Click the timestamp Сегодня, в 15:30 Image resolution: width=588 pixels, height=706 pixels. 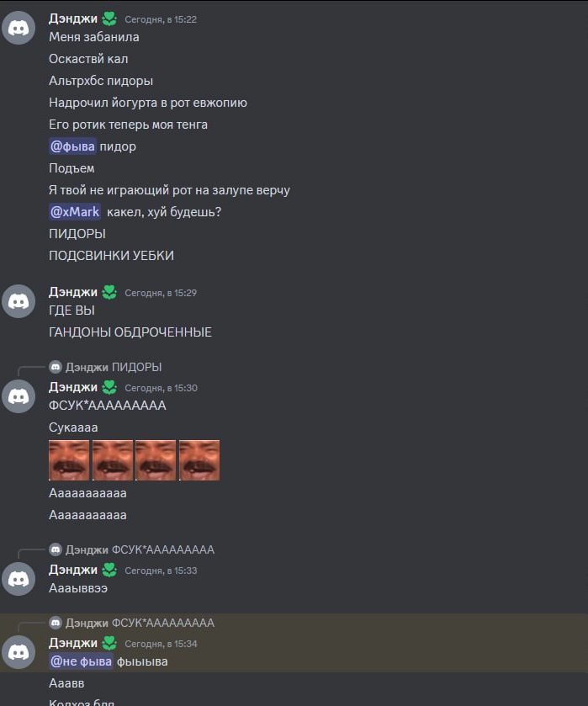click(x=162, y=388)
